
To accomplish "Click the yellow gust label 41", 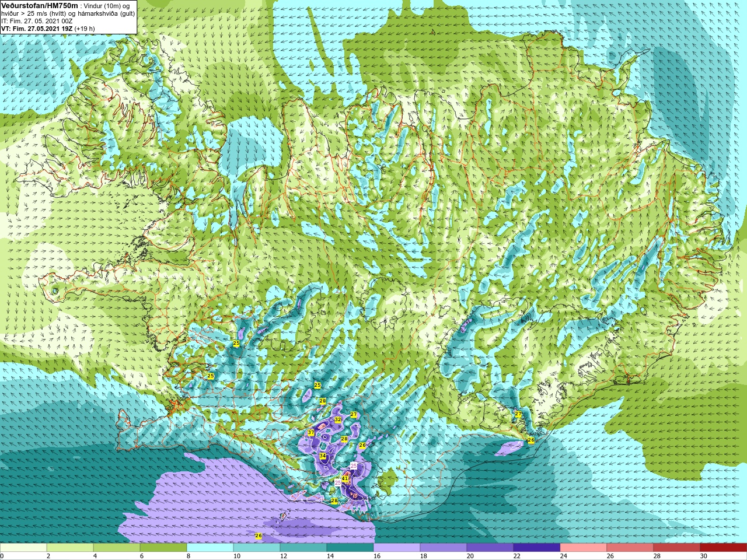I will pyautogui.click(x=345, y=478).
